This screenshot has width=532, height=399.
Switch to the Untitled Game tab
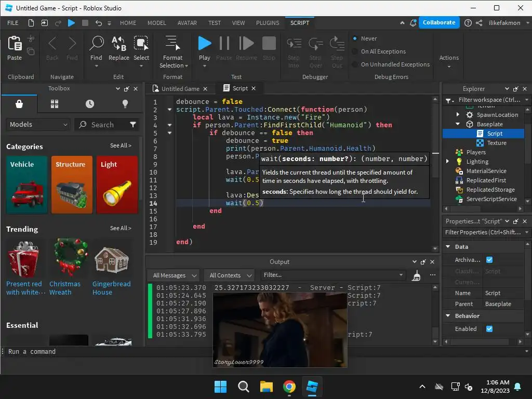point(180,89)
